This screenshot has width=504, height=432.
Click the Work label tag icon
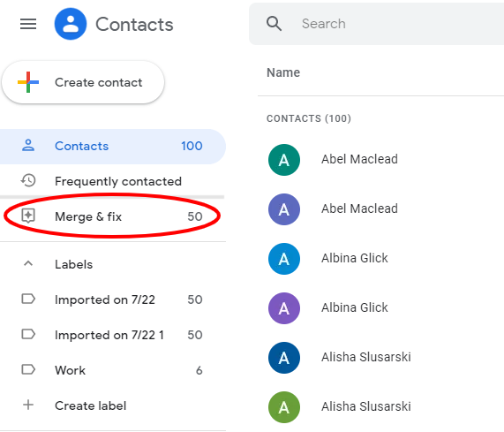[x=28, y=369]
